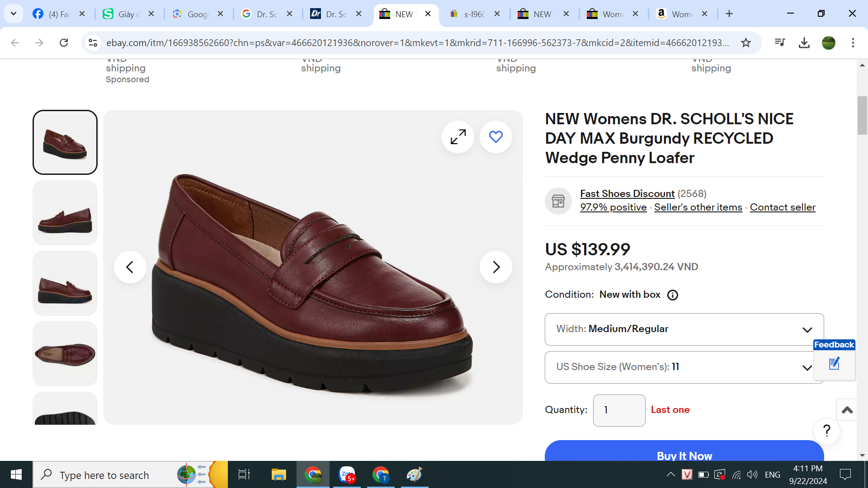Open Fast Shoes Discount seller link
Image resolution: width=868 pixels, height=488 pixels.
pos(627,193)
